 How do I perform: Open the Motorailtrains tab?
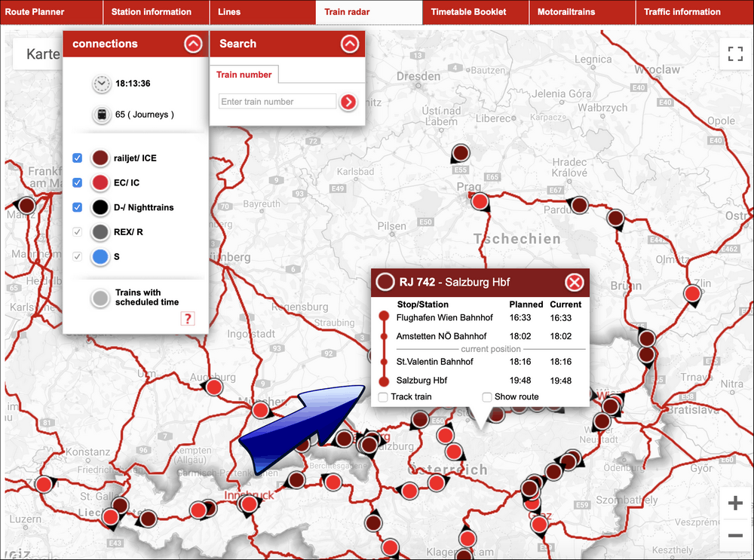pyautogui.click(x=582, y=12)
